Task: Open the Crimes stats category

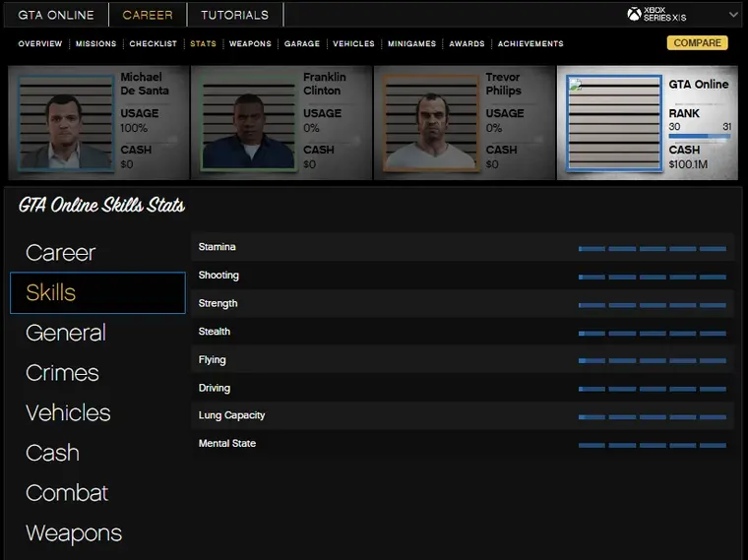Action: click(62, 373)
